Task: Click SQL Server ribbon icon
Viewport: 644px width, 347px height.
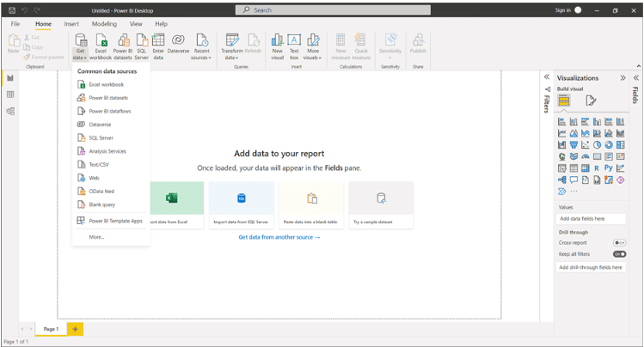Action: (x=141, y=46)
